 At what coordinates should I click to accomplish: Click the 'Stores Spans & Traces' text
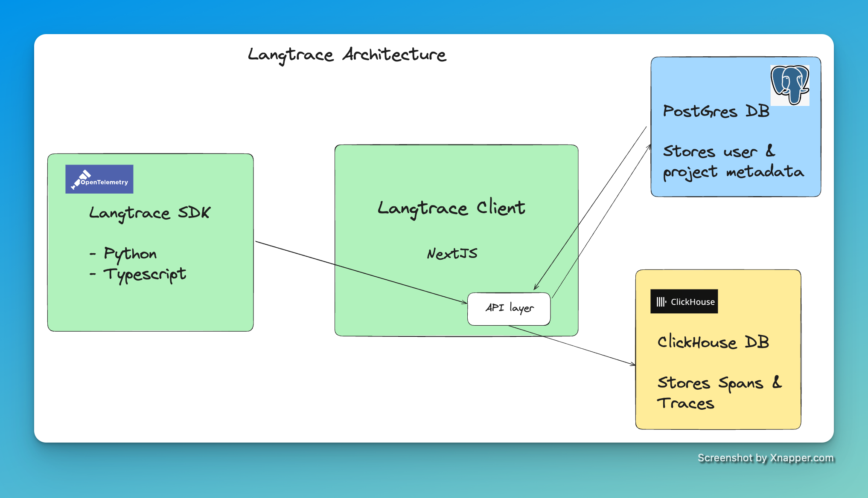coord(719,393)
